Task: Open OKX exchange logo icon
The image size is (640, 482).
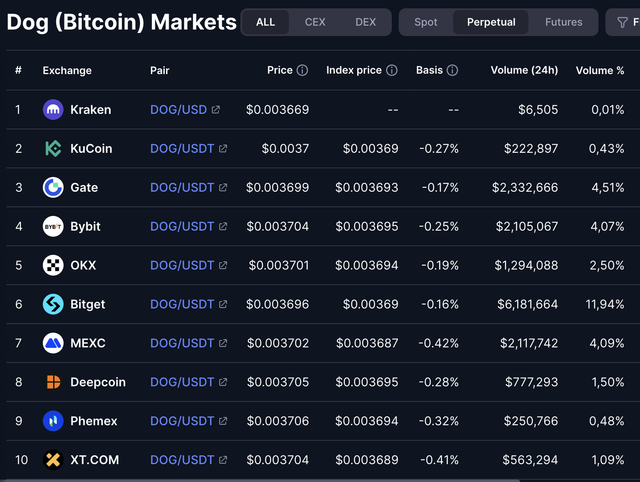Action: pyautogui.click(x=53, y=265)
